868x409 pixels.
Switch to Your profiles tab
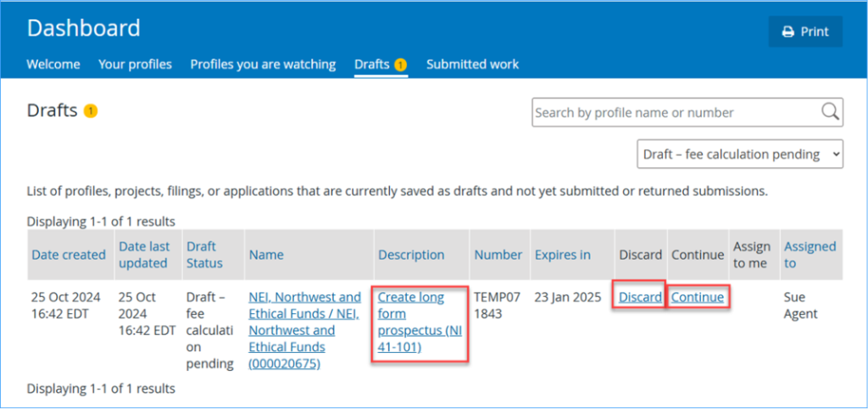[135, 64]
